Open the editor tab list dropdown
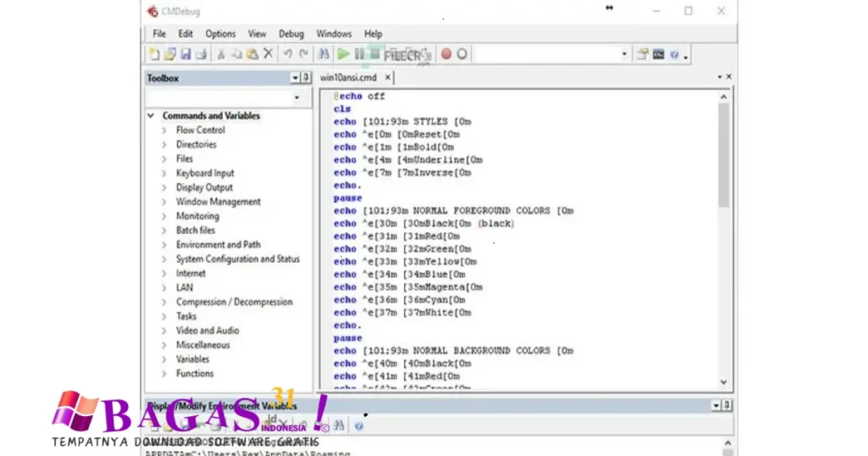Image resolution: width=868 pixels, height=456 pixels. tap(720, 77)
